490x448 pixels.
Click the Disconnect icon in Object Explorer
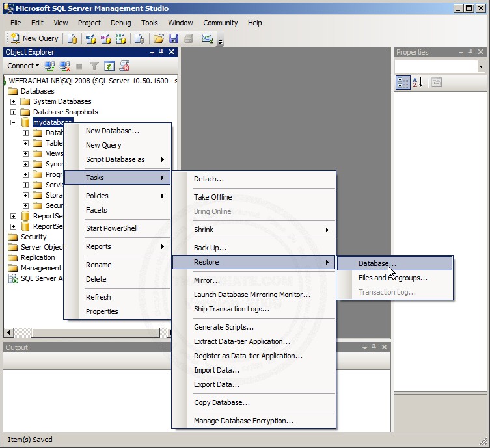[x=64, y=66]
